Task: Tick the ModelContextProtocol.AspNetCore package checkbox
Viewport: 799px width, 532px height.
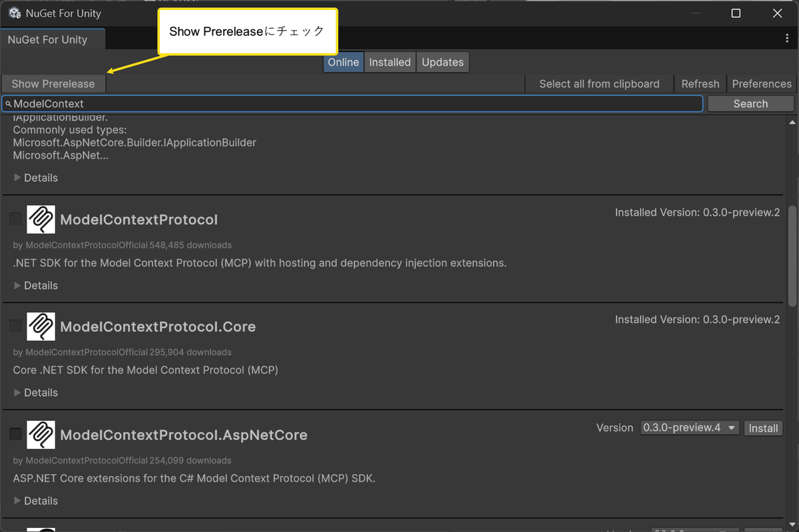Action: coord(15,433)
